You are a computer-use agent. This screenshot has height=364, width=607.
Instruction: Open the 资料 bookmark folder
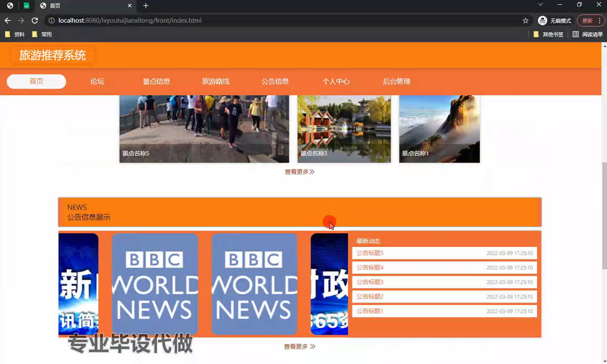click(x=15, y=34)
